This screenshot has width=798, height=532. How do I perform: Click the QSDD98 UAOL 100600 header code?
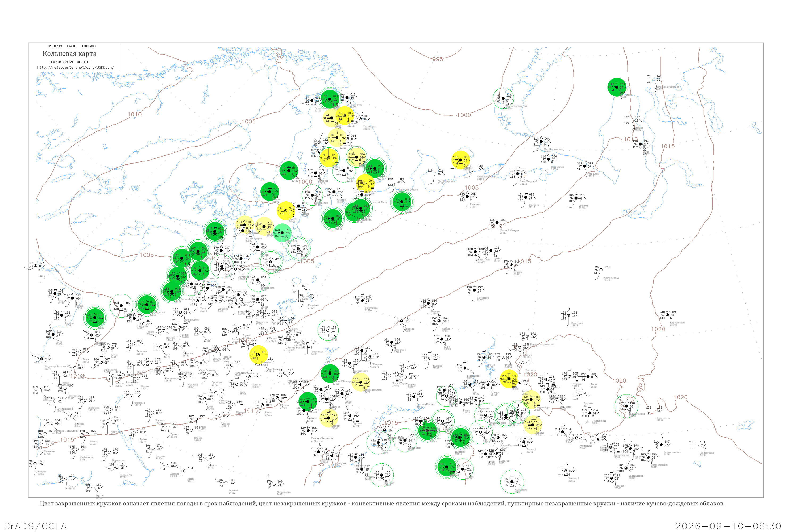pyautogui.click(x=72, y=46)
